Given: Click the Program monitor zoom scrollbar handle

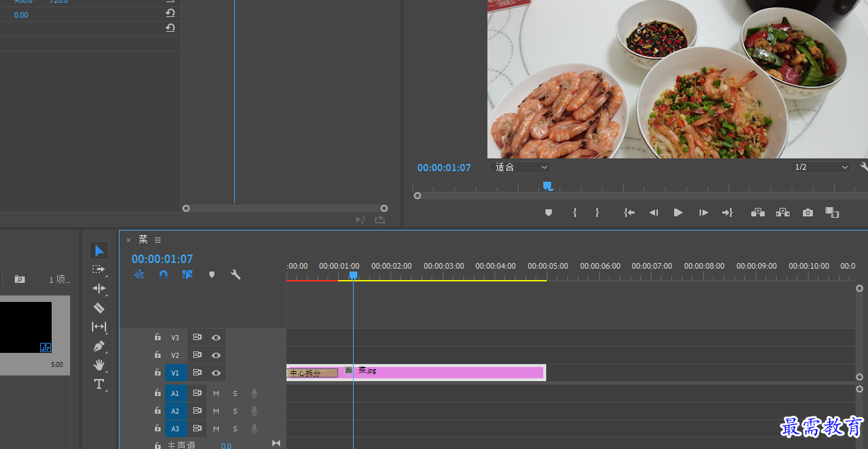Looking at the screenshot, I should click(417, 196).
